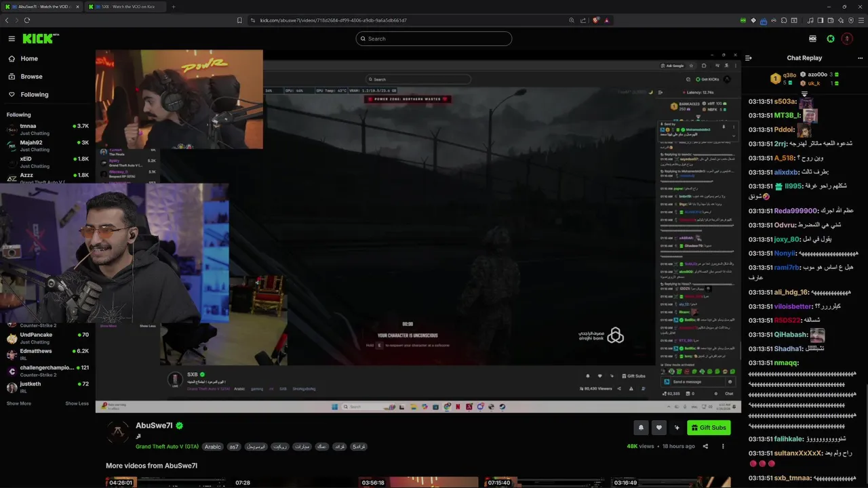
Task: Focus the Kick Search box
Action: (x=434, y=39)
